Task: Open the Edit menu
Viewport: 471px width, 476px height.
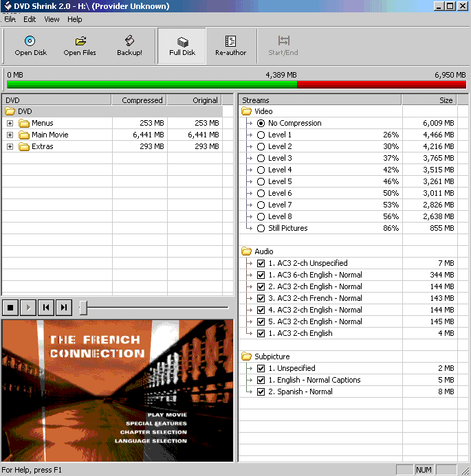Action: point(30,19)
